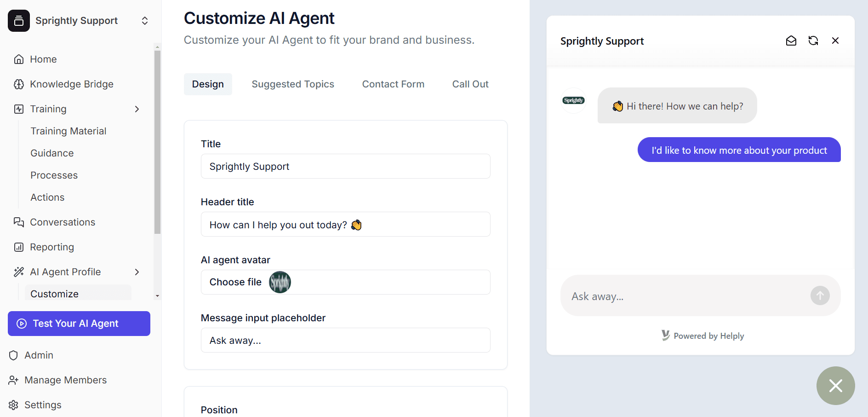
Task: Select the Home icon in sidebar
Action: point(19,59)
